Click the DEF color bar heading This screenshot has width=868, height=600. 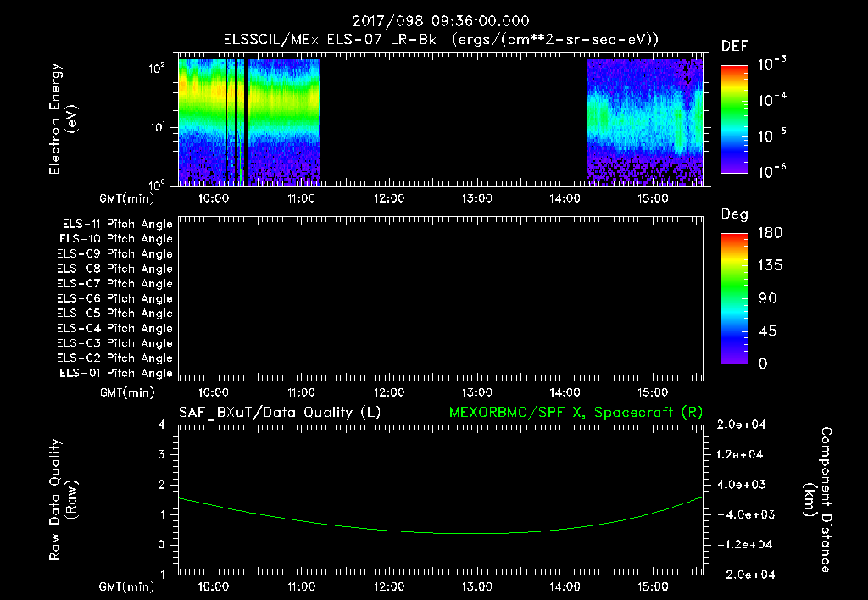735,47
